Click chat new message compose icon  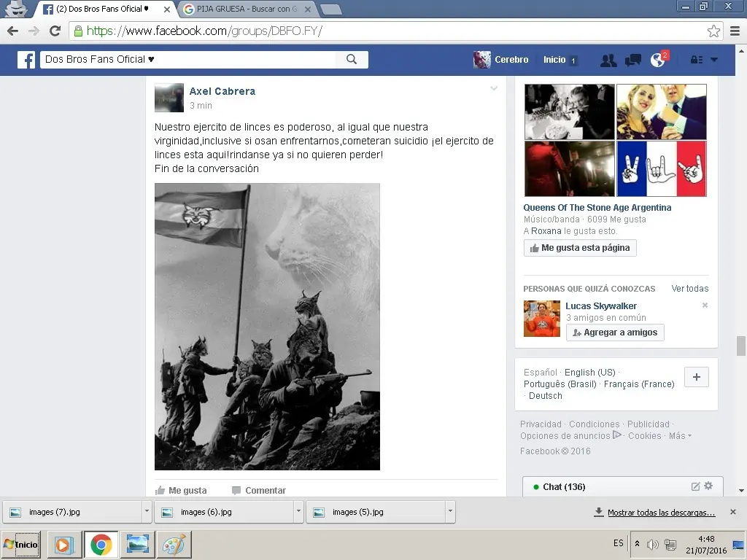(x=695, y=486)
